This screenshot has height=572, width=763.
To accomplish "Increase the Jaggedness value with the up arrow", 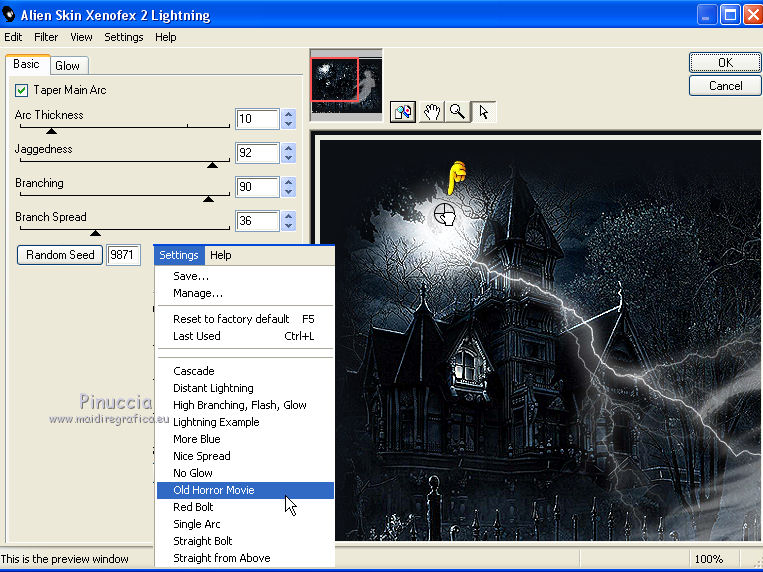I will point(289,148).
